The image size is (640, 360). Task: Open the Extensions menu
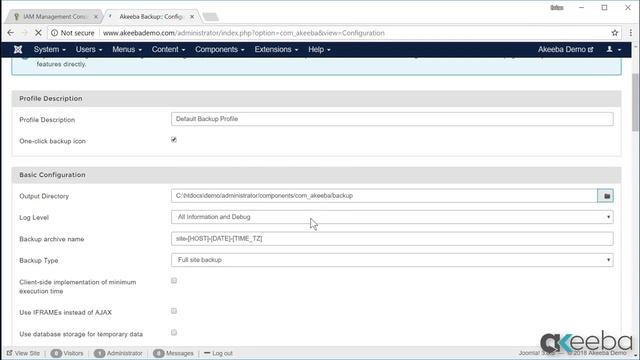(x=276, y=49)
